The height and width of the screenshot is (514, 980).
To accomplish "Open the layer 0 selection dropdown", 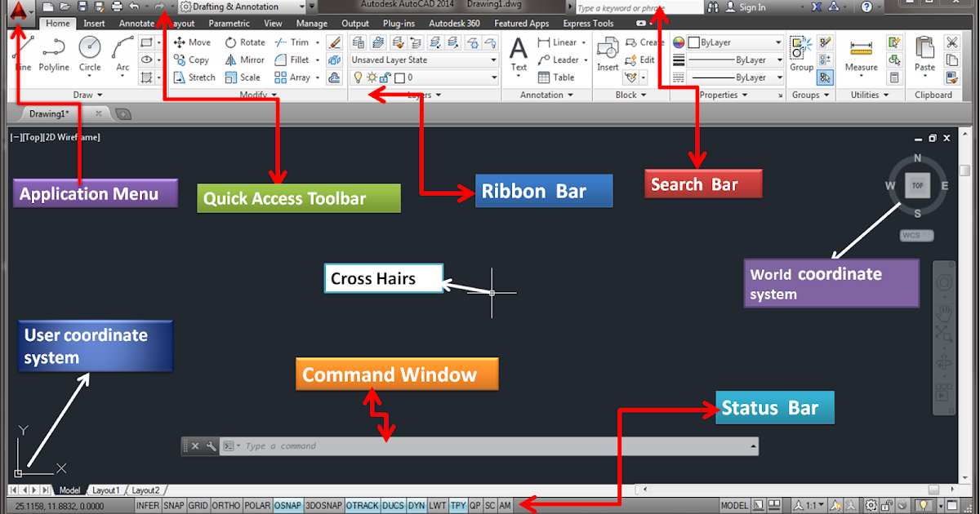I will coord(424,78).
